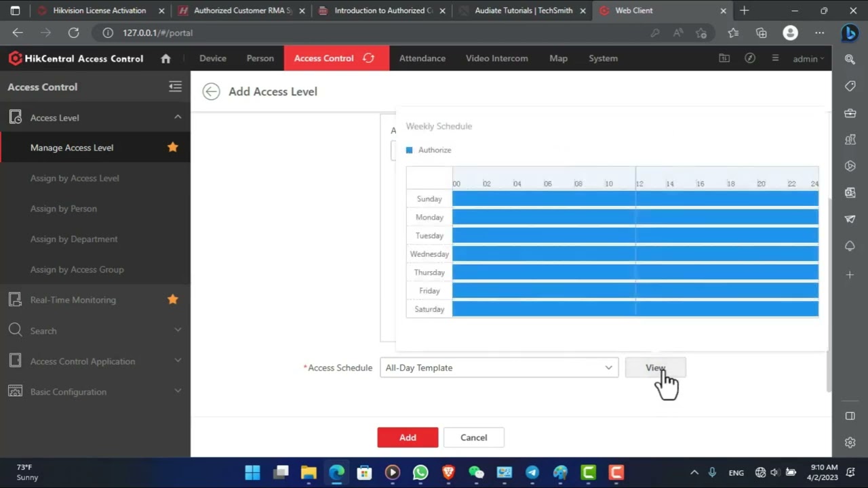
Task: Click the browser back arrow
Action: tap(18, 33)
